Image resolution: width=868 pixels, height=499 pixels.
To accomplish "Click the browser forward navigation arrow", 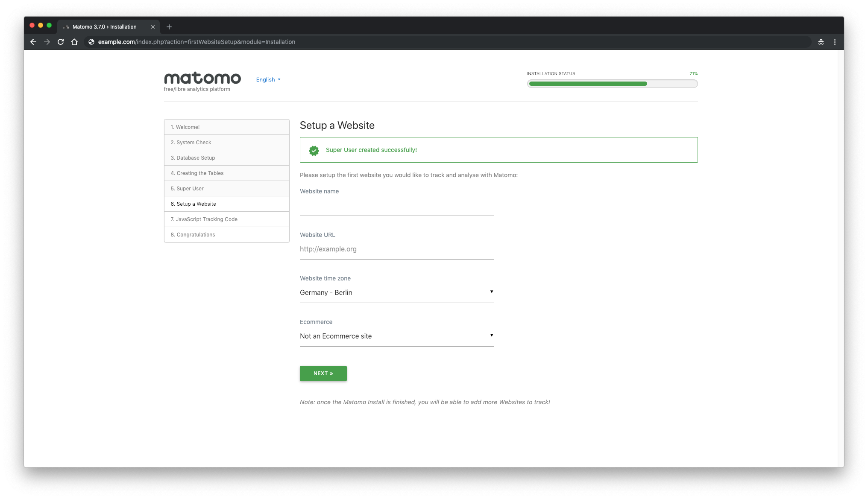I will [47, 42].
